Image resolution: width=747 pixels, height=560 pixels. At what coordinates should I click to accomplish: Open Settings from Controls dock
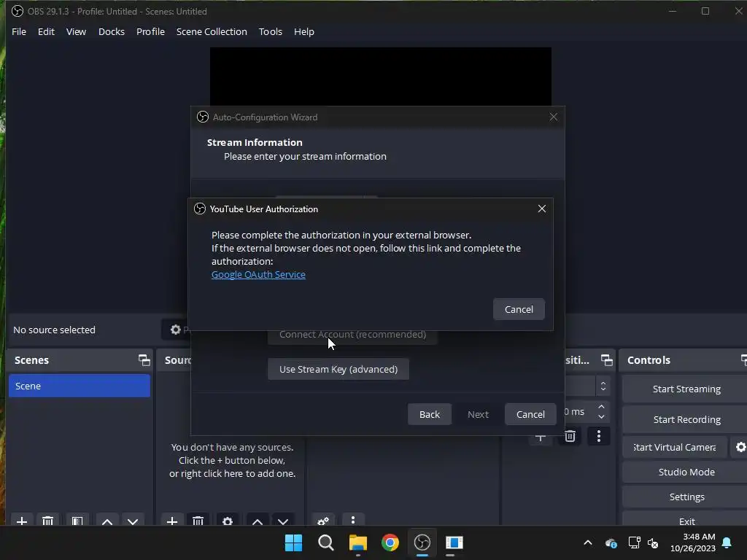click(686, 497)
